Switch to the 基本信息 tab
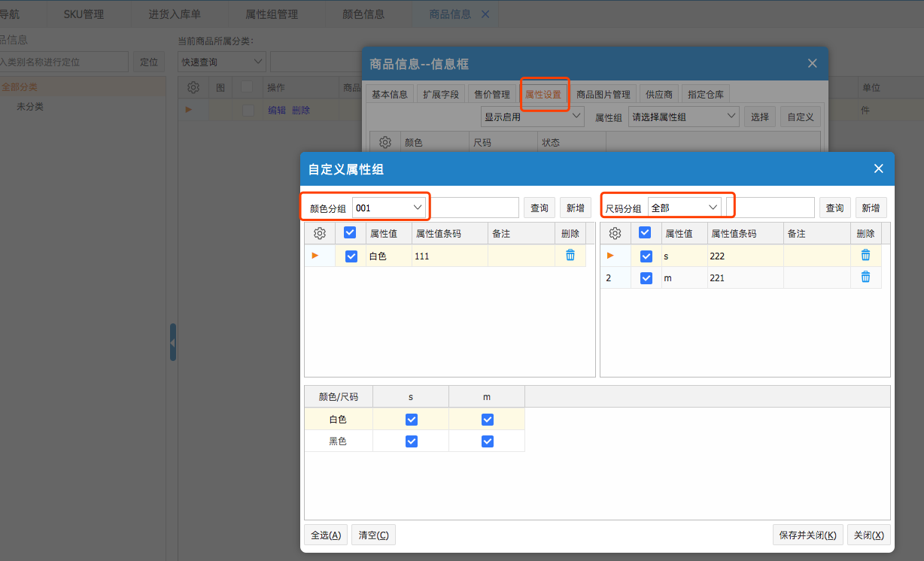924x561 pixels. tap(390, 95)
